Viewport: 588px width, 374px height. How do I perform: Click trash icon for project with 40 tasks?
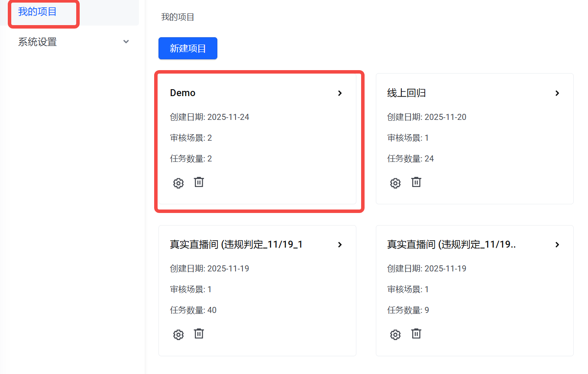coord(199,334)
